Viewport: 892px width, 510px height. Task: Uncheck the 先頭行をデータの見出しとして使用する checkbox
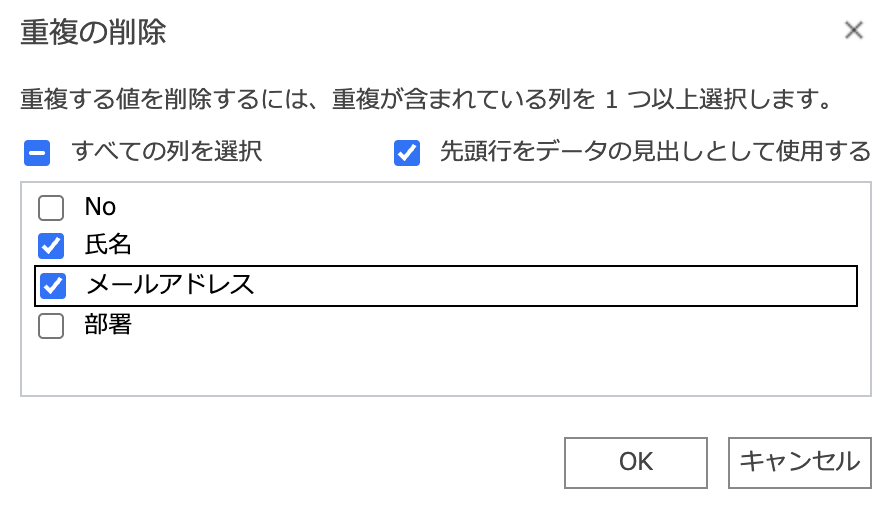coord(407,154)
